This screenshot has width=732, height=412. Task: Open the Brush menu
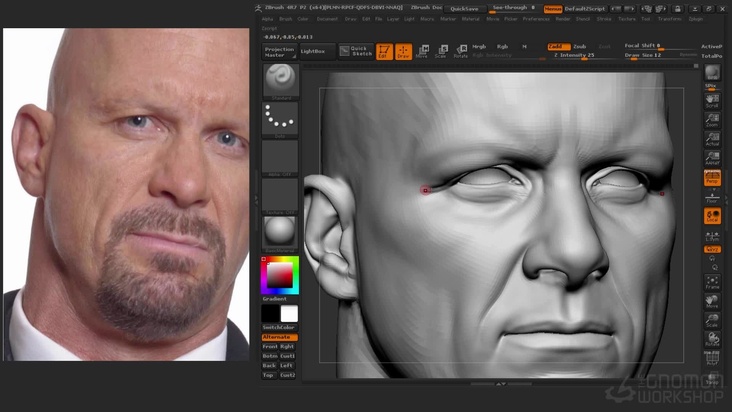(x=286, y=18)
